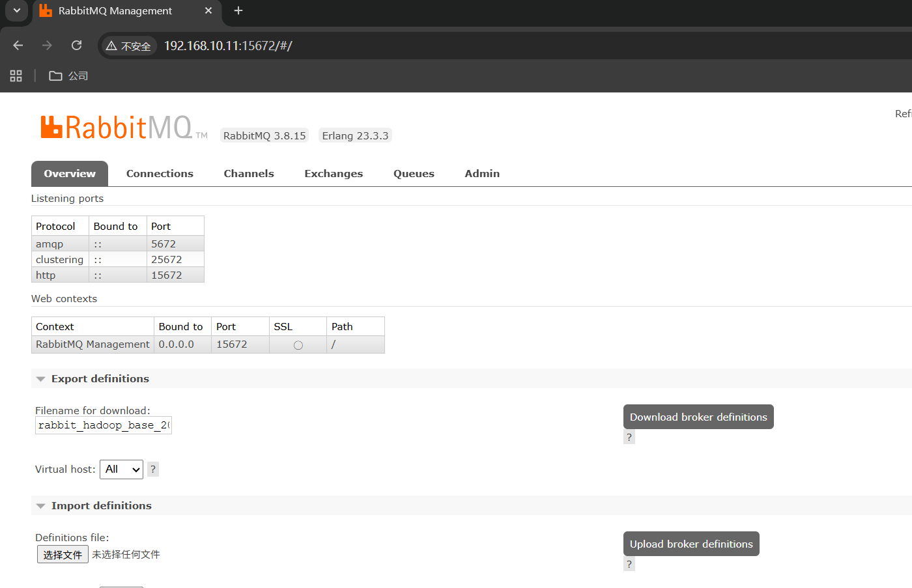Viewport: 912px width, 588px height.
Task: Click the browser address bar URL
Action: coord(228,46)
